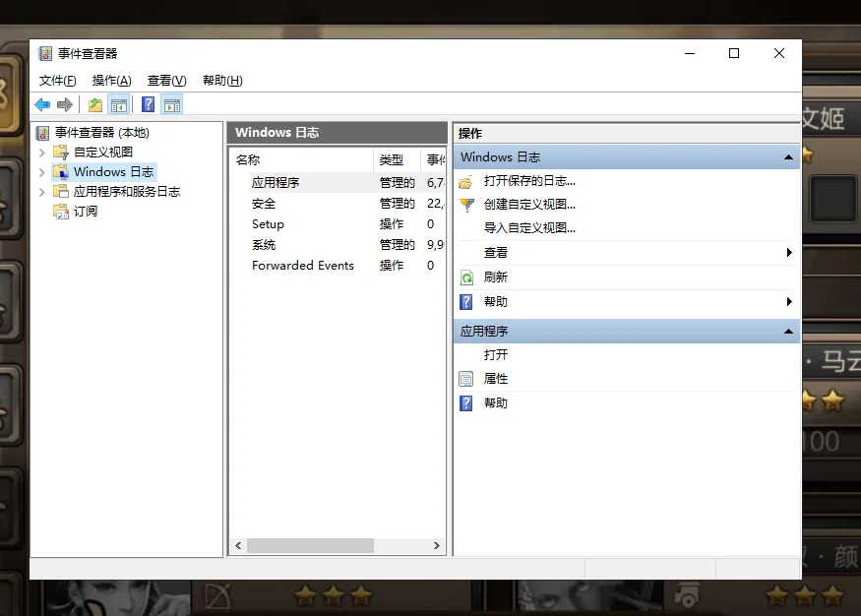
Task: Click the 名称 column header
Action: [x=301, y=160]
